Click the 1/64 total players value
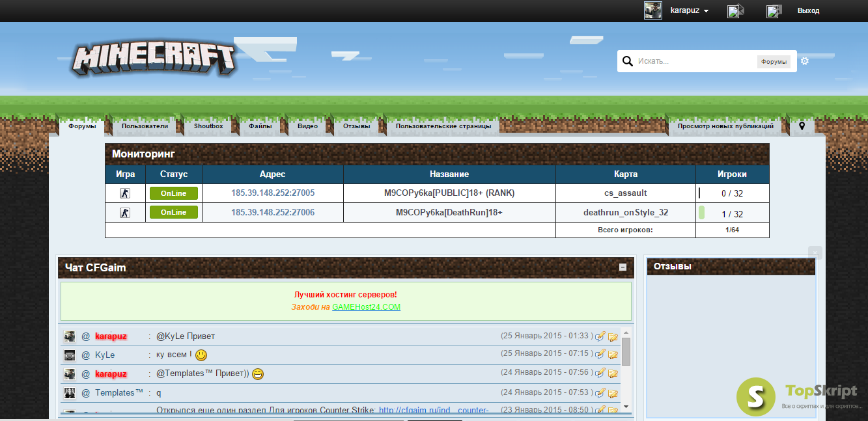 732,230
